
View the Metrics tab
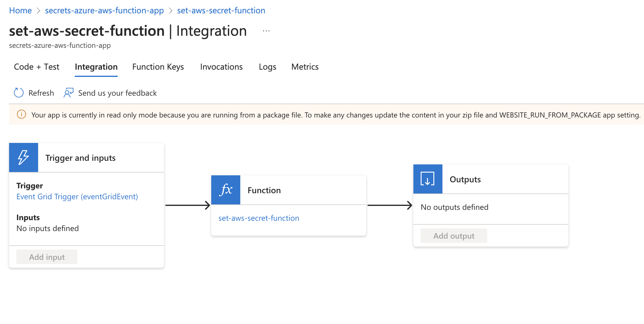coord(305,67)
